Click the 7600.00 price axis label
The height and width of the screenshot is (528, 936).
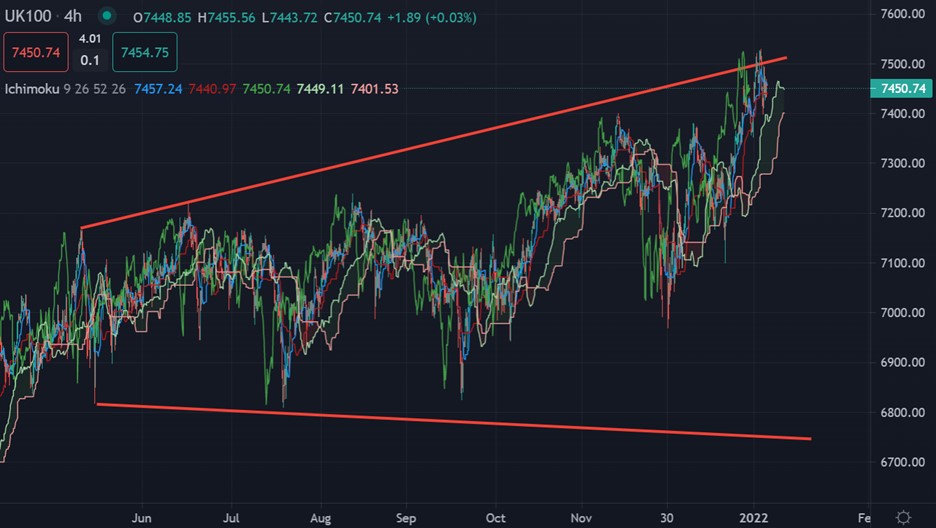click(903, 14)
